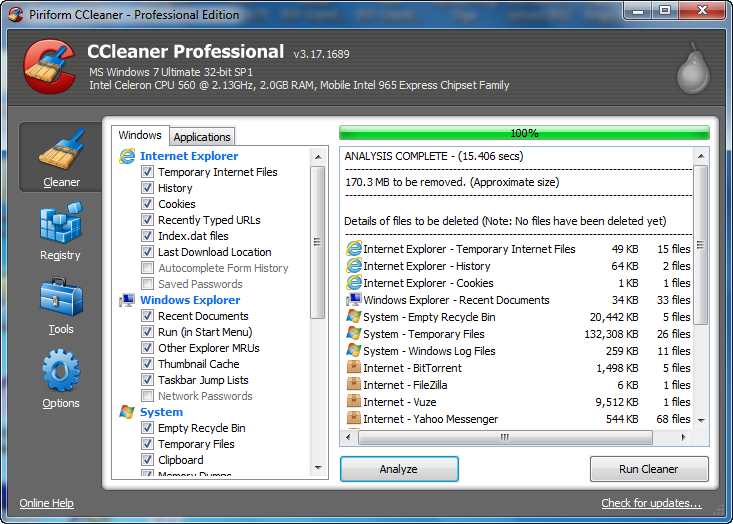Click IE icon beside Internet Explorer - History result

tap(354, 266)
